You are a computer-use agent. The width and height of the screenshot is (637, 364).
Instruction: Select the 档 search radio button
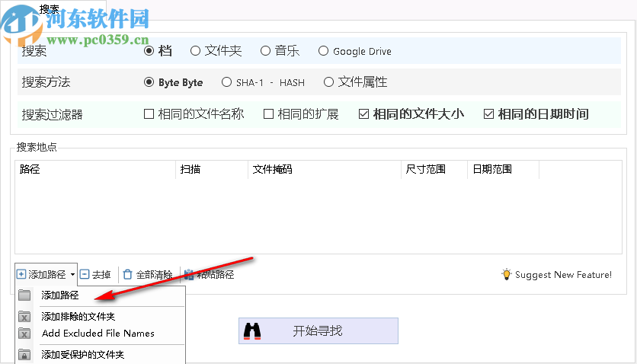(149, 51)
